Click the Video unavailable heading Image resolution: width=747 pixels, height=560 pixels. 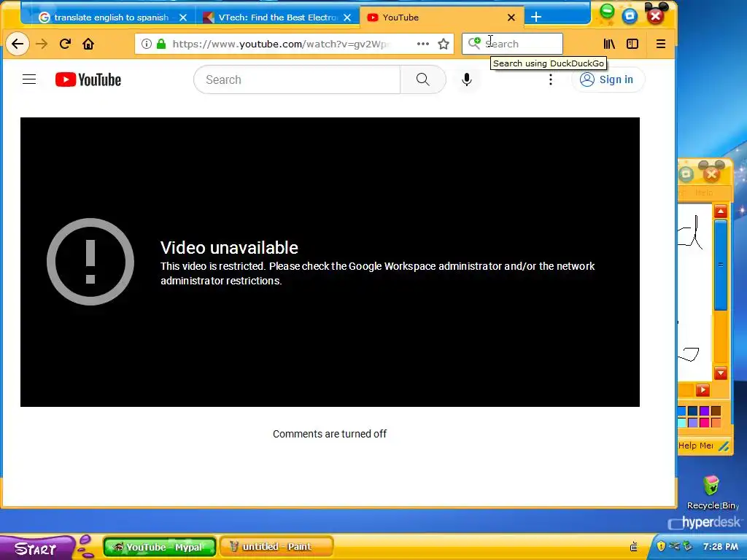click(229, 248)
